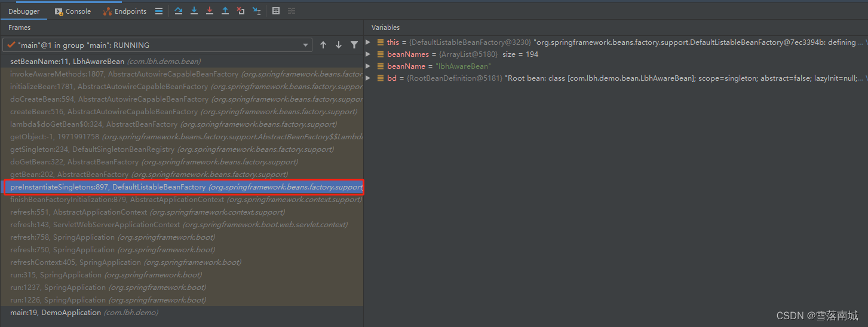Switch to the Debugger tab

[23, 11]
